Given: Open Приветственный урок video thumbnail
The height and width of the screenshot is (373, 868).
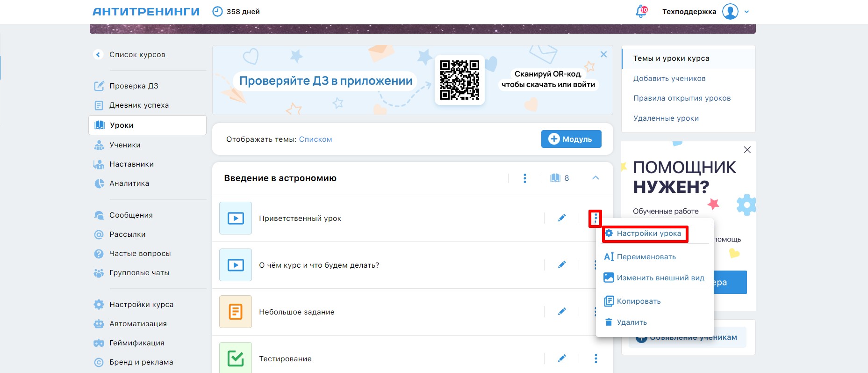Looking at the screenshot, I should [x=236, y=218].
